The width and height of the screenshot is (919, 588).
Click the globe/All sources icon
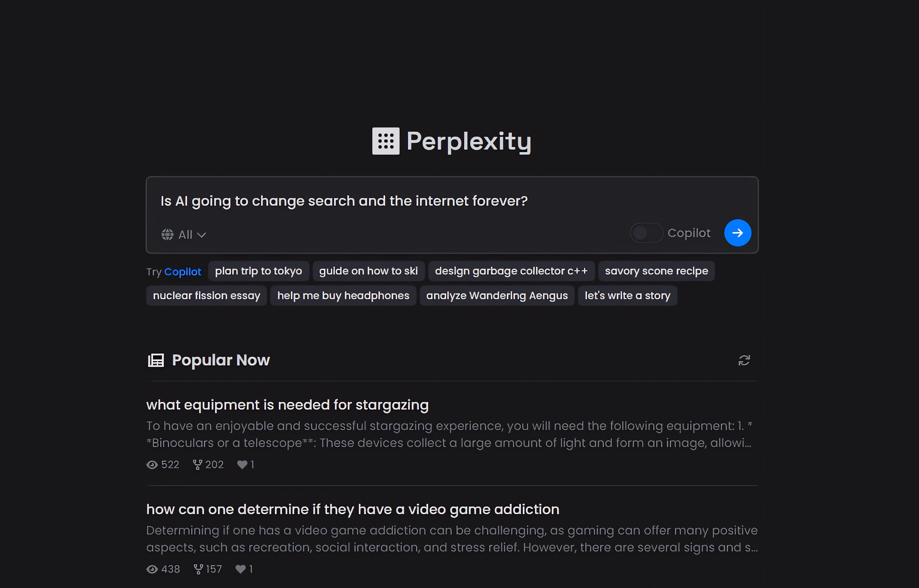coord(168,234)
